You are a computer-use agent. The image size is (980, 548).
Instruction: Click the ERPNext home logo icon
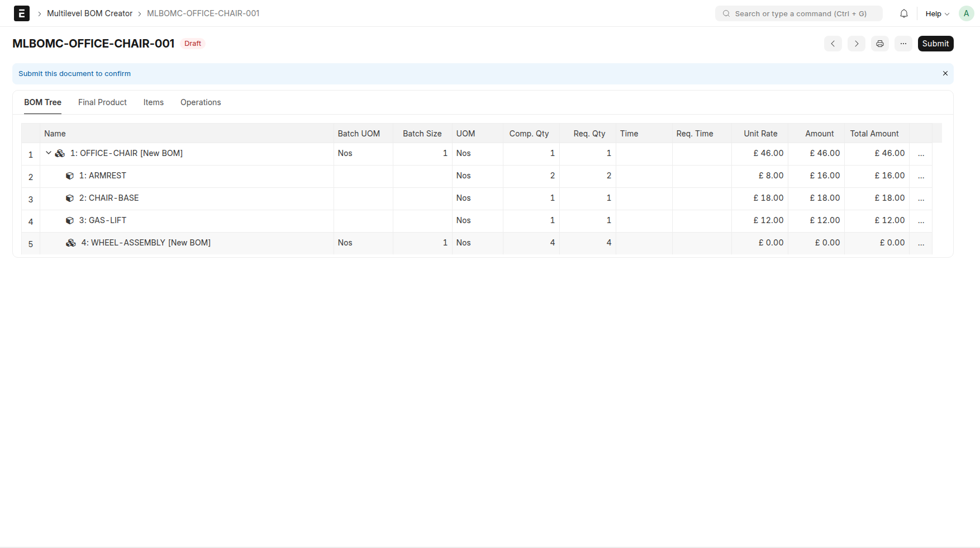pyautogui.click(x=21, y=13)
